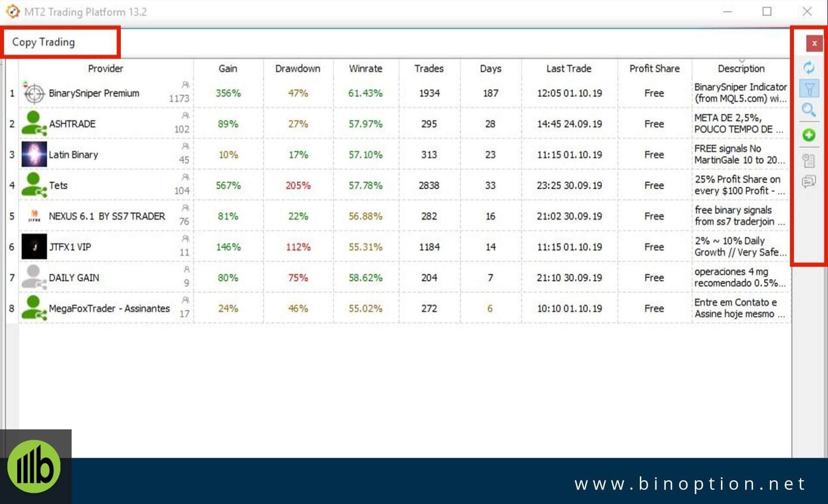The width and height of the screenshot is (828, 504).
Task: Select provider name JTFX1 VIP
Action: [x=70, y=247]
